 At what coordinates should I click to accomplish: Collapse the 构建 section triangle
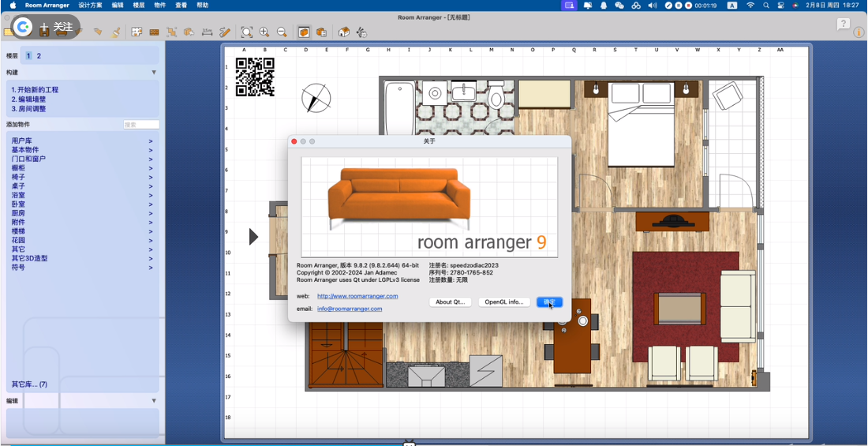click(x=154, y=73)
